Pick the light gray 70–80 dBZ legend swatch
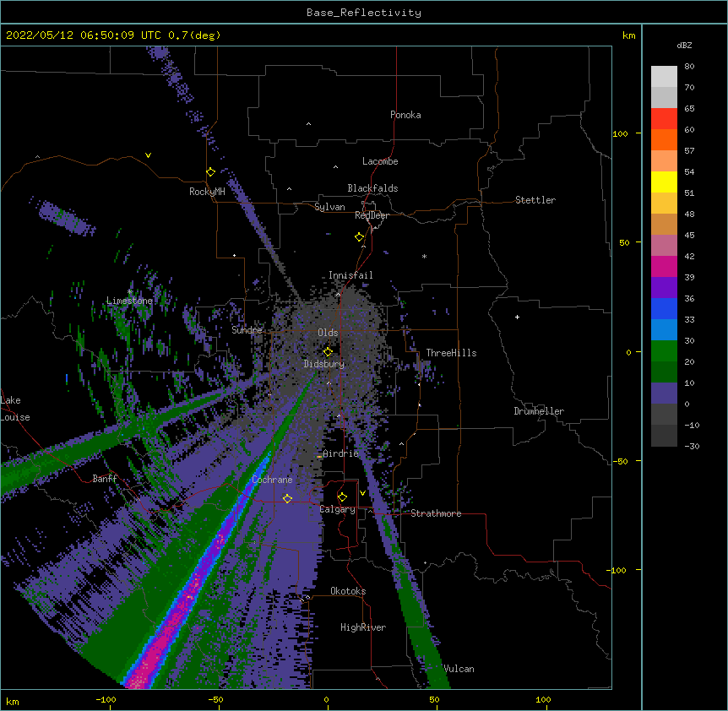This screenshot has width=728, height=711. pos(664,76)
